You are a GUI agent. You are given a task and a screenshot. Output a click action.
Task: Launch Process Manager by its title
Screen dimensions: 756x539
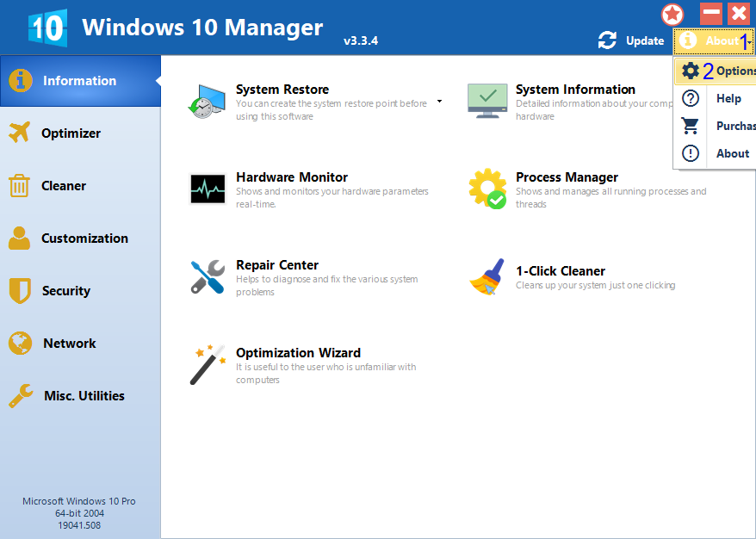click(567, 177)
